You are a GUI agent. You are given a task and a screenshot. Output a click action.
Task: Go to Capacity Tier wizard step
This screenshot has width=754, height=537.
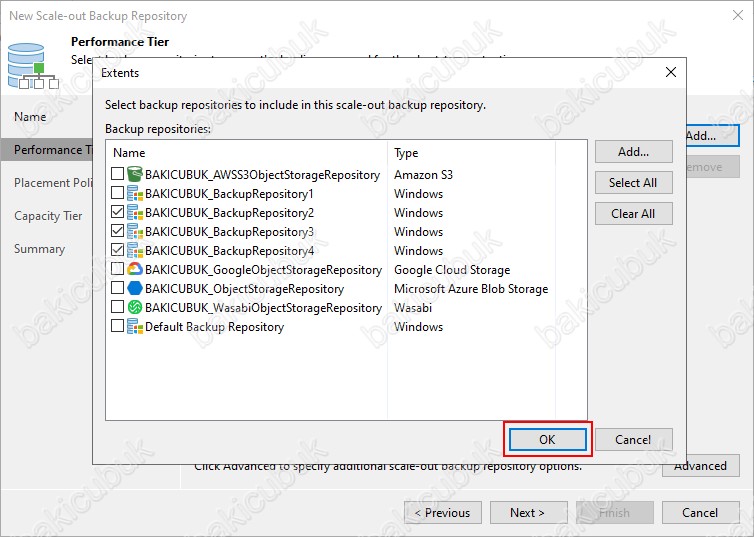[48, 216]
